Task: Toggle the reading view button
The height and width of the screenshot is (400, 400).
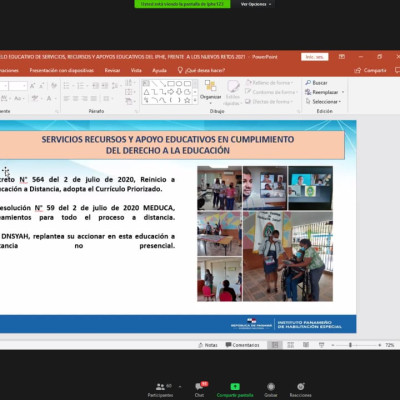Action: pos(306,345)
